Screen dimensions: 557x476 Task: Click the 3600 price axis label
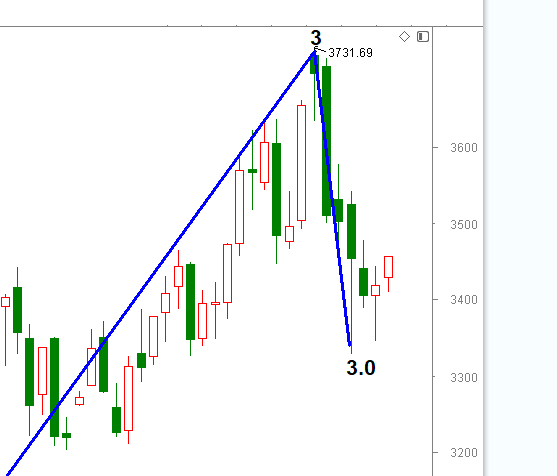click(464, 148)
